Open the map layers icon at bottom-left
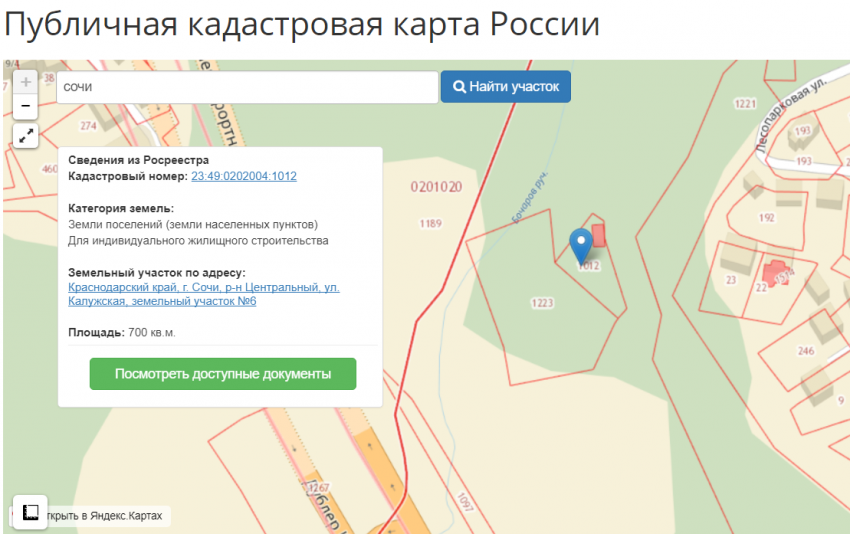Viewport: 850px width, 534px height. [30, 512]
